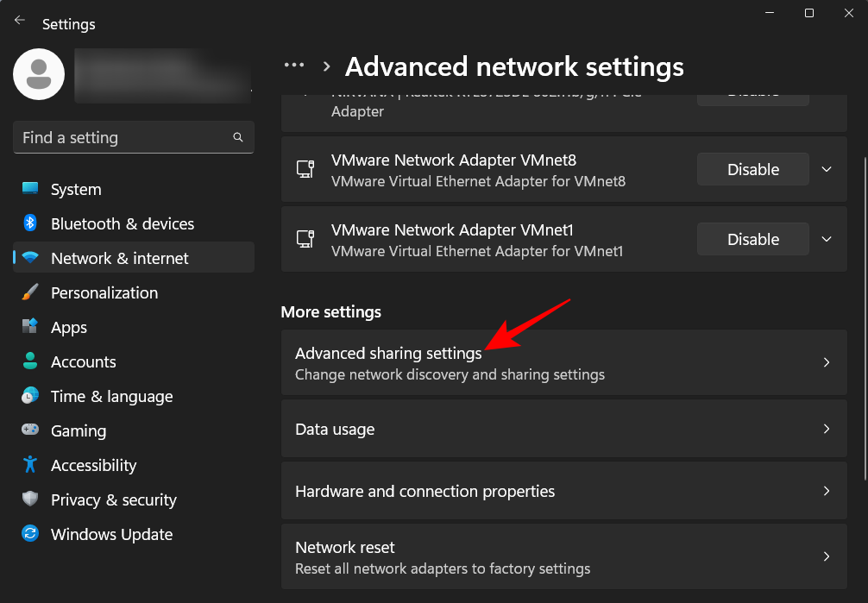Open Data usage settings
868x603 pixels.
click(x=563, y=428)
